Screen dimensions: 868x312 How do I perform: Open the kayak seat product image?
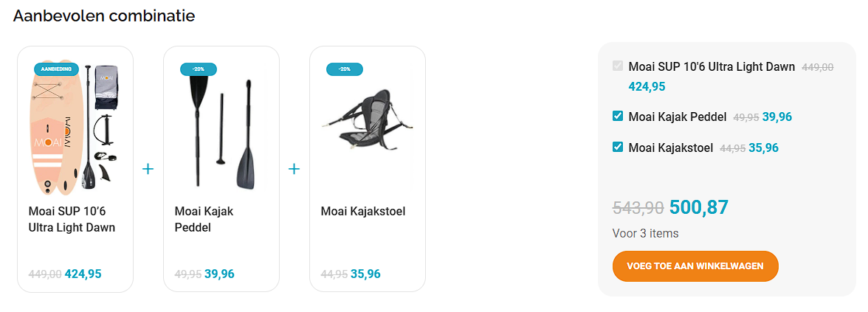tap(368, 122)
